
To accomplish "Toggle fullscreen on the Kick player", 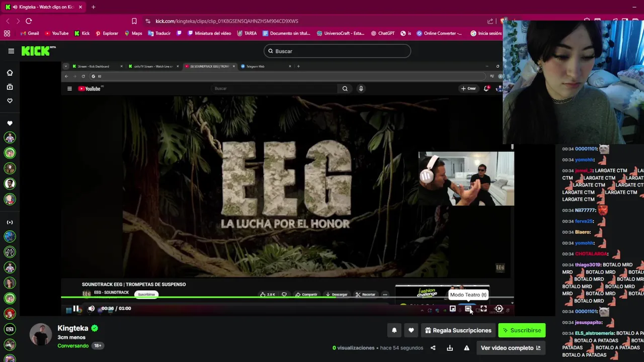I will point(484,309).
